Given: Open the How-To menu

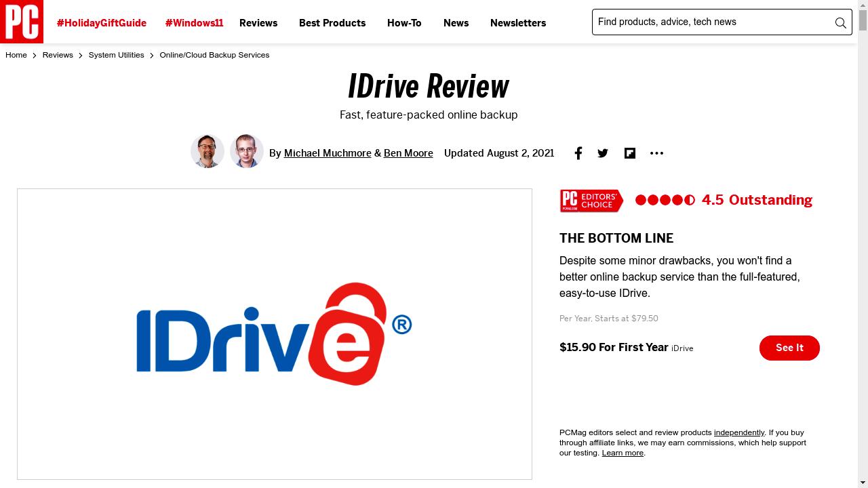Looking at the screenshot, I should point(404,23).
